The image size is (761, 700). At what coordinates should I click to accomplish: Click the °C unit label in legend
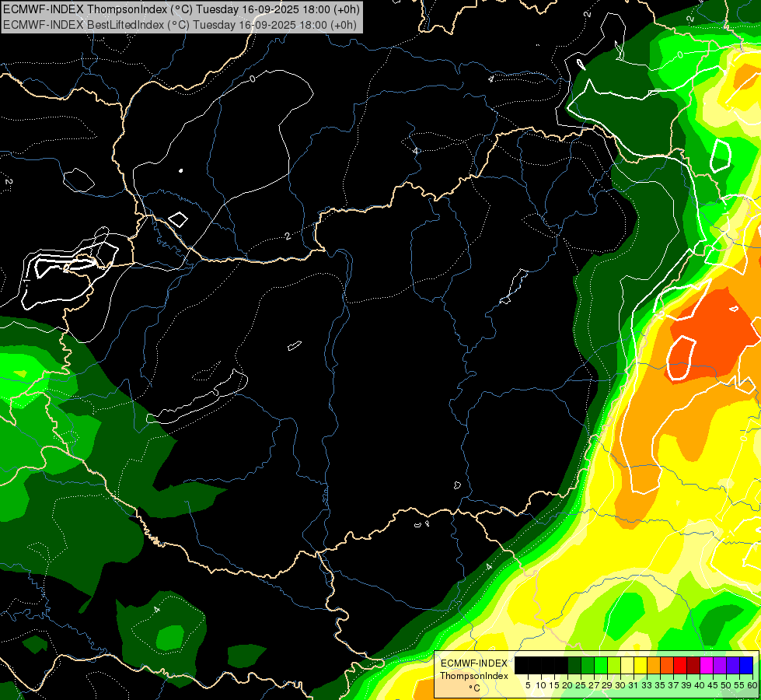point(475,688)
